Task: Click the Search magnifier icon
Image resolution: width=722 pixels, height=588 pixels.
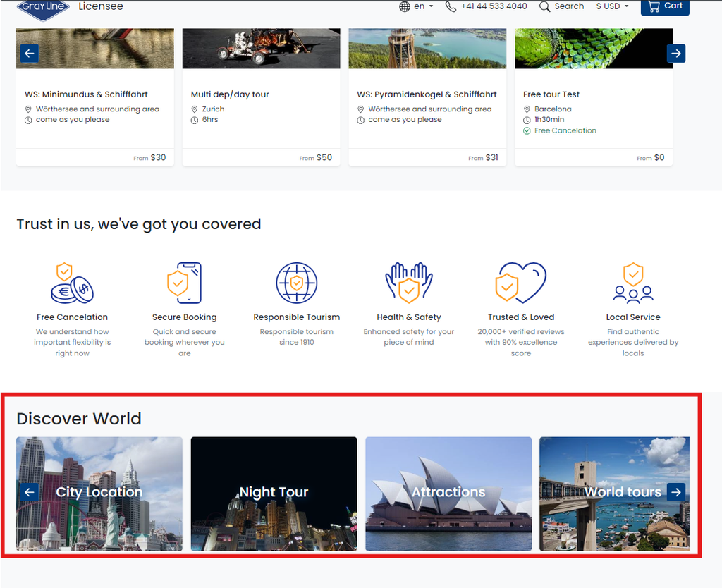Action: (545, 6)
